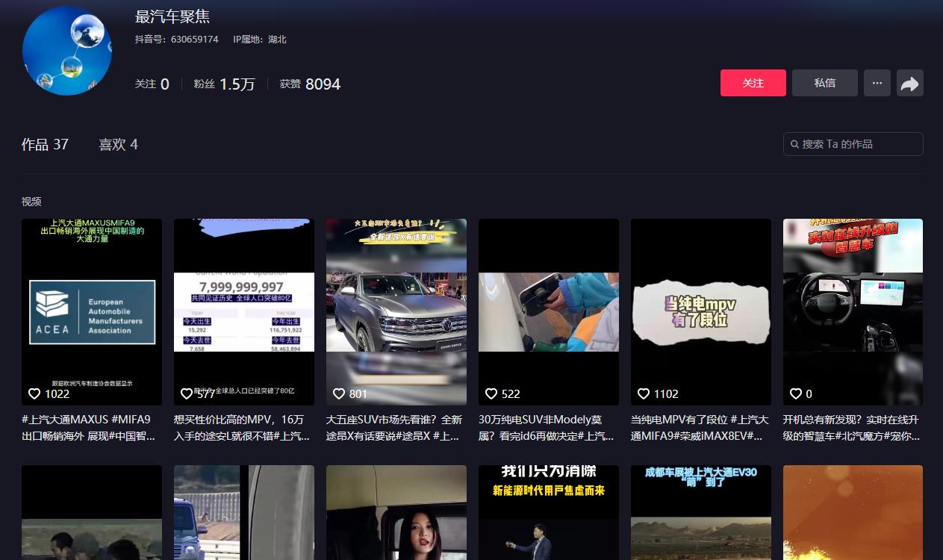Screen dimensions: 943x560
Task: Open title #上汽大通MAXUS #MIFA9 出口畅销海外
Action: pos(90,428)
